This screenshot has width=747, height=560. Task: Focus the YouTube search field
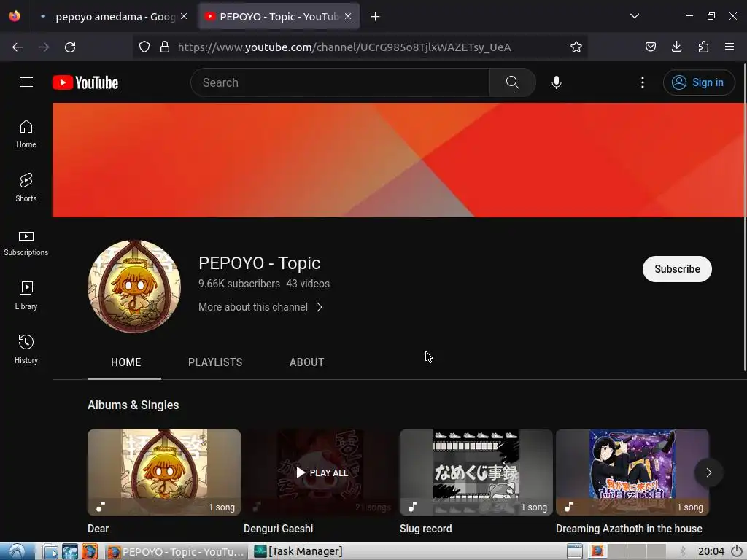pos(340,82)
